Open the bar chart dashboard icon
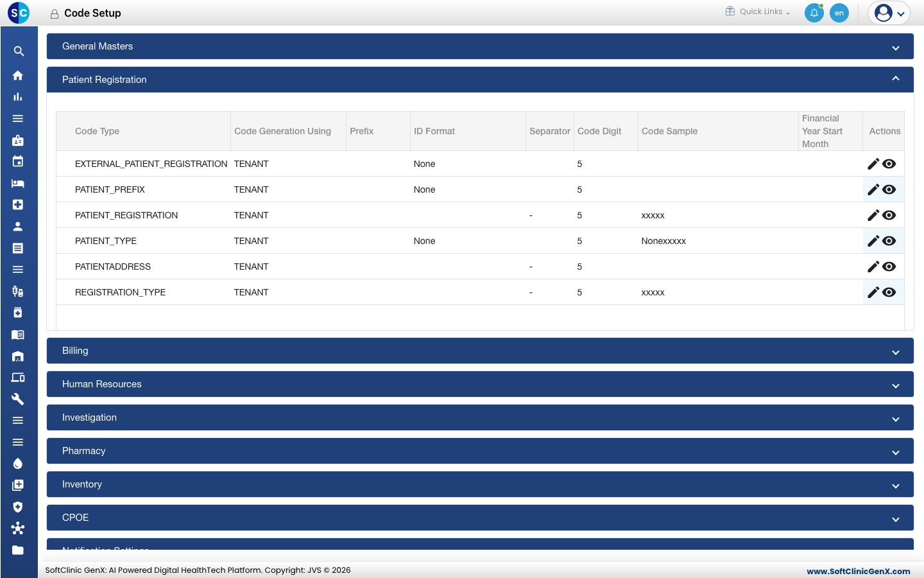Image resolution: width=924 pixels, height=578 pixels. 18,97
